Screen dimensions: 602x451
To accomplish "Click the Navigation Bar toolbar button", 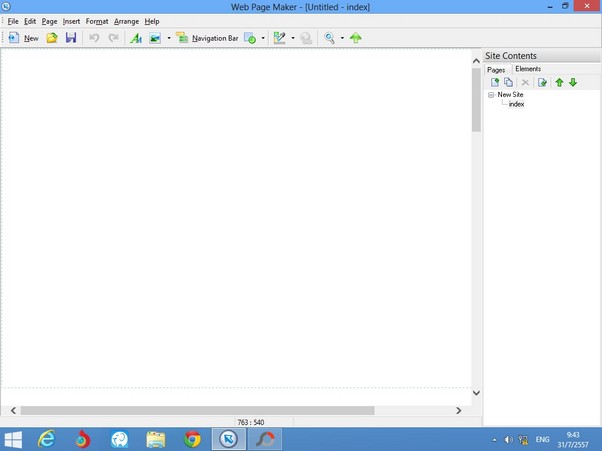I will click(x=207, y=38).
